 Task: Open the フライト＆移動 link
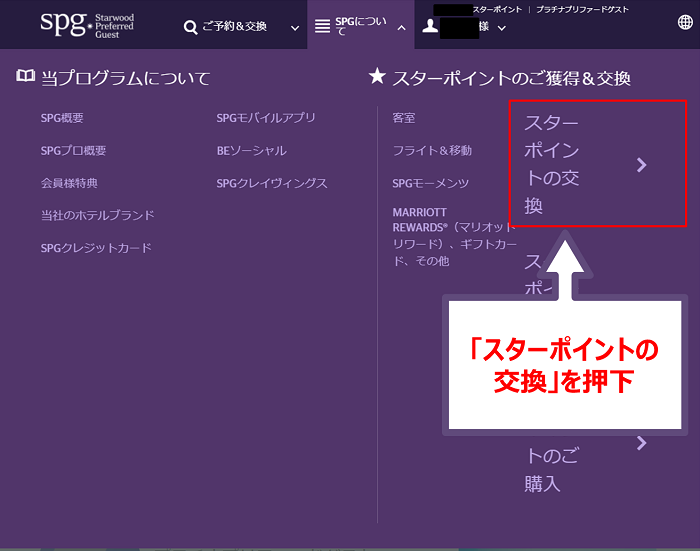tap(432, 150)
